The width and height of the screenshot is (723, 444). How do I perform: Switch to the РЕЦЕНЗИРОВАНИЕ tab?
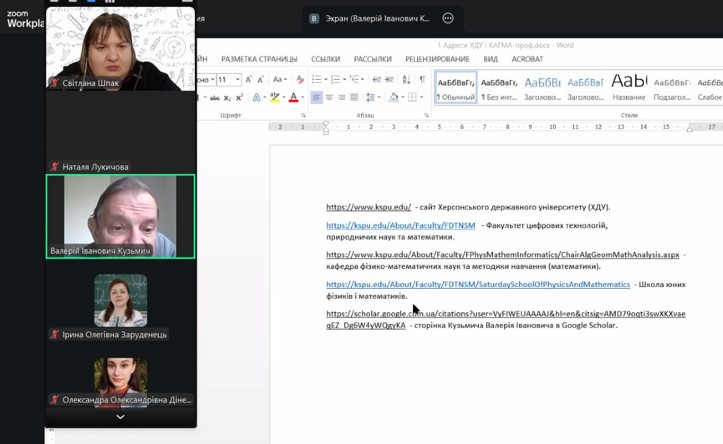[x=437, y=59]
